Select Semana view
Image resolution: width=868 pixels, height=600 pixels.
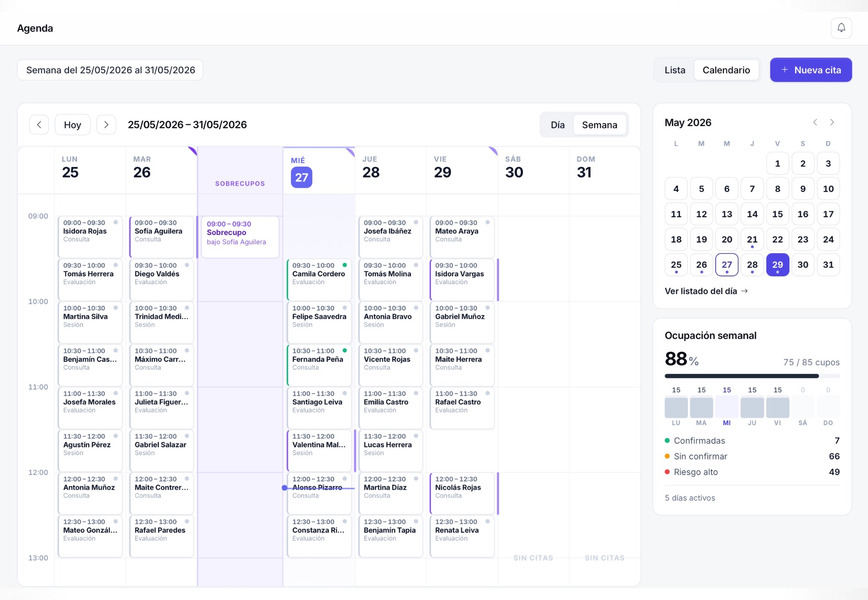(599, 125)
